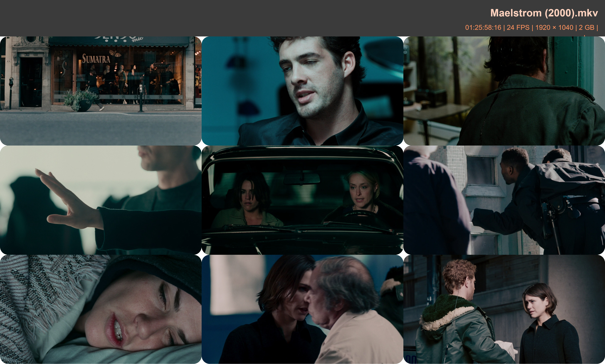Viewport: 605px width, 364px height.
Task: Select the dark-haired man close-up thumbnail
Action: coord(302,91)
